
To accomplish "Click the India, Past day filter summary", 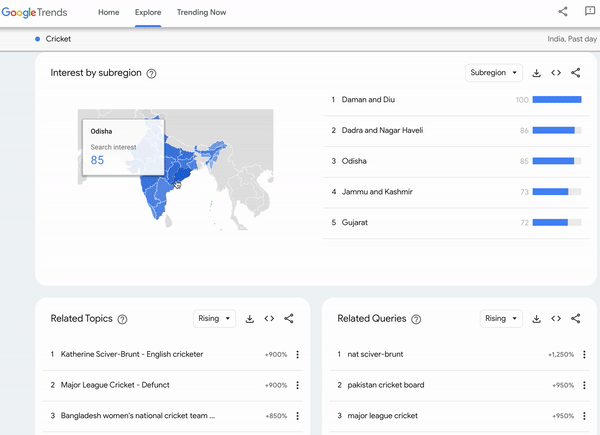I will [x=572, y=39].
